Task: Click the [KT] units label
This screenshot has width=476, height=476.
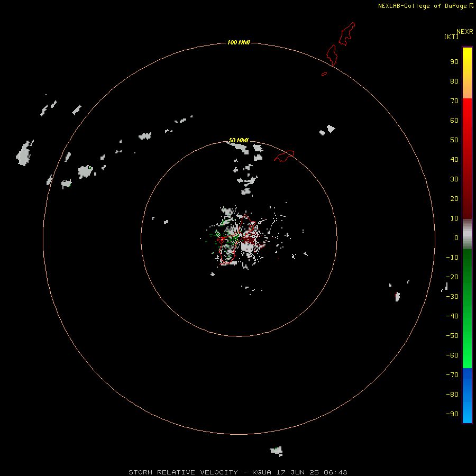Action: point(451,36)
